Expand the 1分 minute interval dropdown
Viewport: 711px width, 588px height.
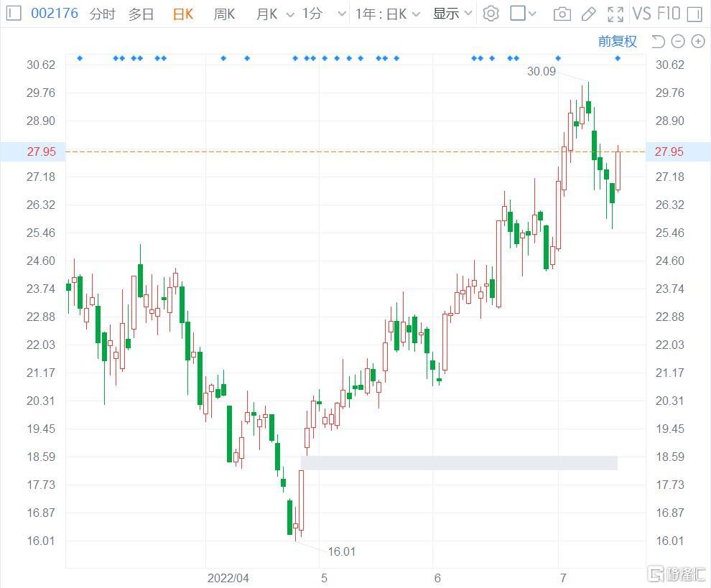coord(322,14)
